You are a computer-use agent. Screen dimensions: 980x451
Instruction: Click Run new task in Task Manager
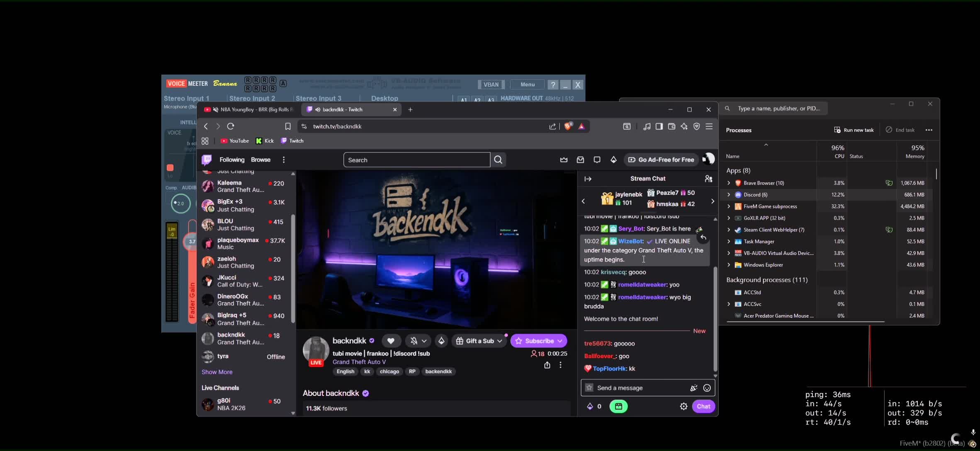(854, 130)
